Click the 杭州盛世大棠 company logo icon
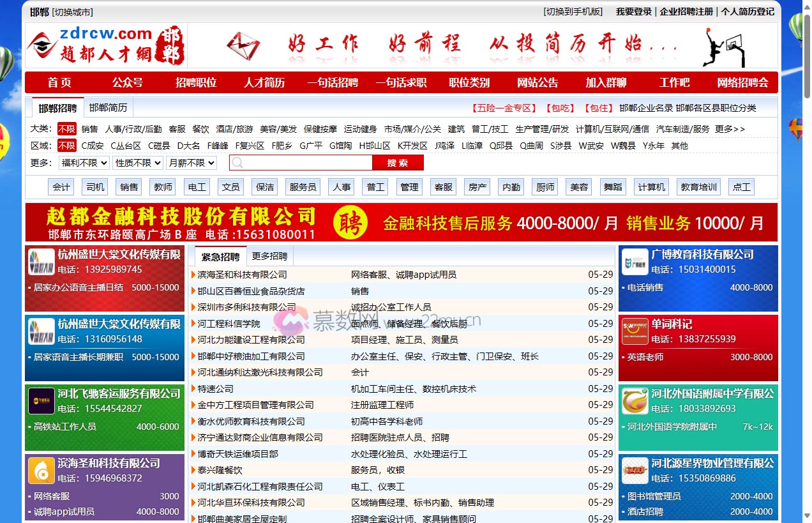Screen dimensions: 812x523 41,262
